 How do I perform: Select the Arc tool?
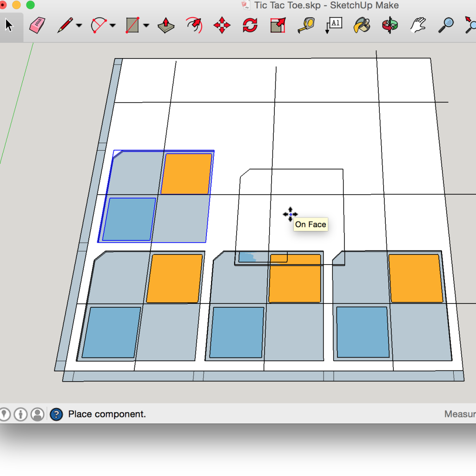99,25
